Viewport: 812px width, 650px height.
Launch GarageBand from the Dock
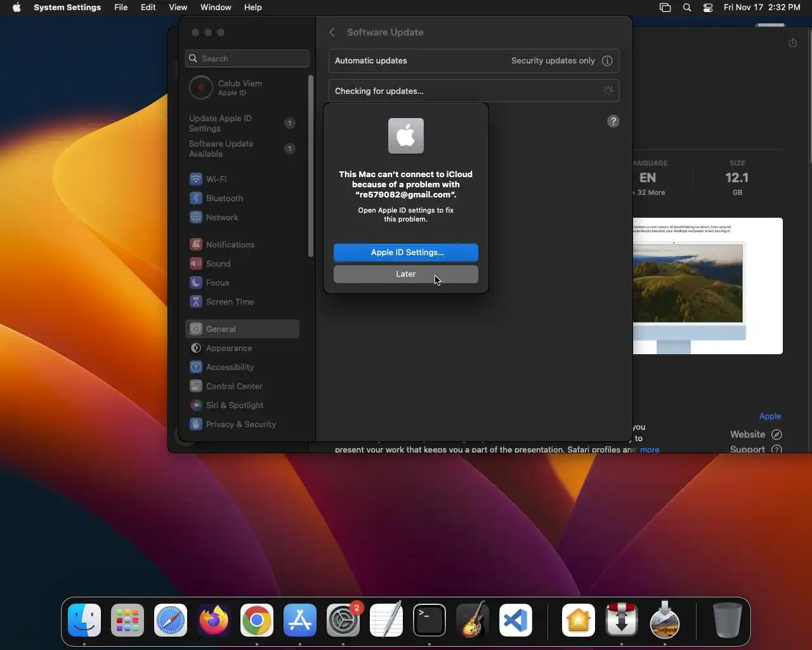[x=473, y=620]
